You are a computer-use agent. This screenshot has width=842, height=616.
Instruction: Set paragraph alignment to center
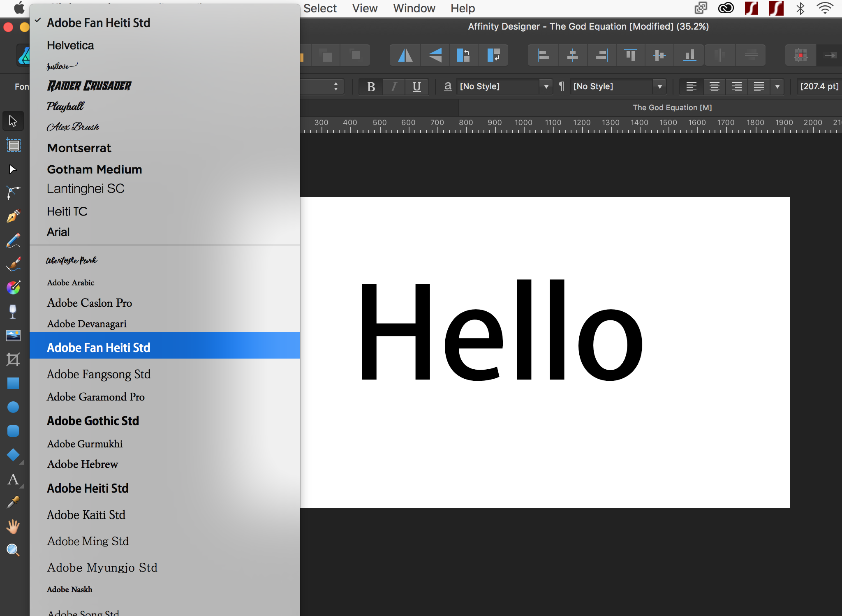pos(714,87)
